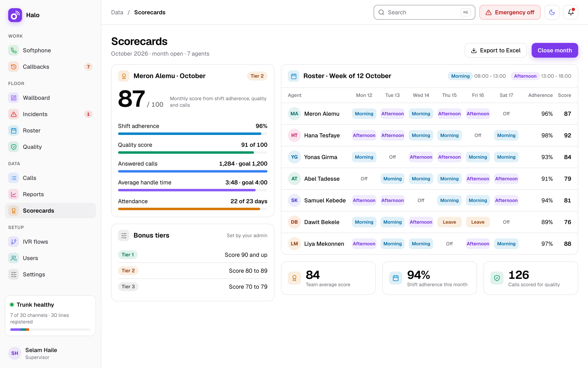
Task: Click the Morning legend badge in roster header
Action: [460, 76]
